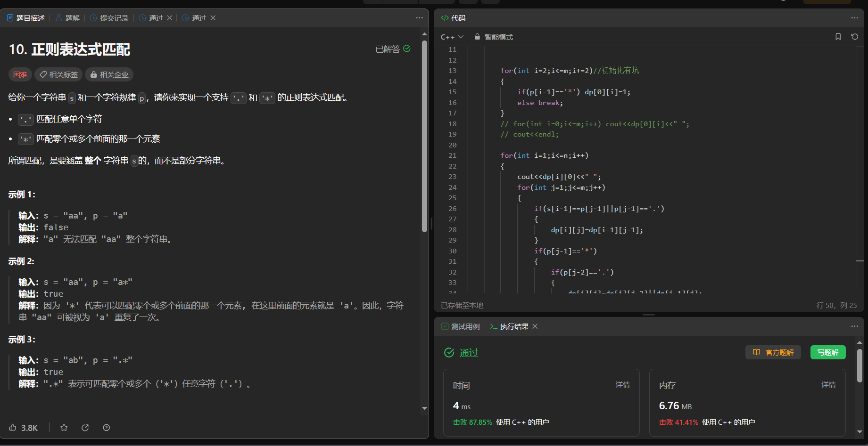Screen dimensions: 868x446
Task: Click the thumbs-up like icon 3.8K
Action: tap(23, 428)
